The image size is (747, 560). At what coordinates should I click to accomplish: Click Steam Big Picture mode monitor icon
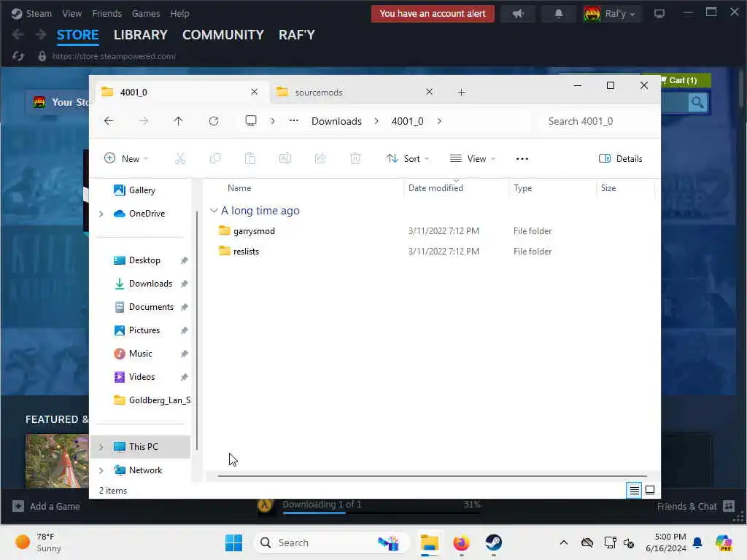click(x=659, y=14)
